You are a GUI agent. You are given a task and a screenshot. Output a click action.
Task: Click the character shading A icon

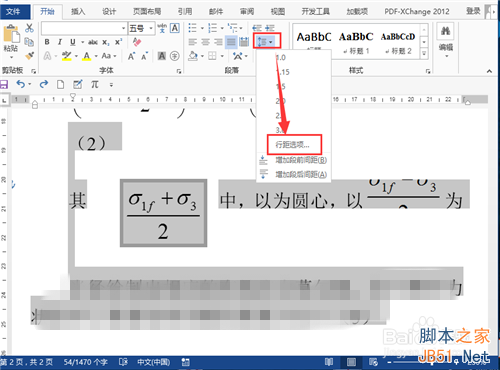162,56
